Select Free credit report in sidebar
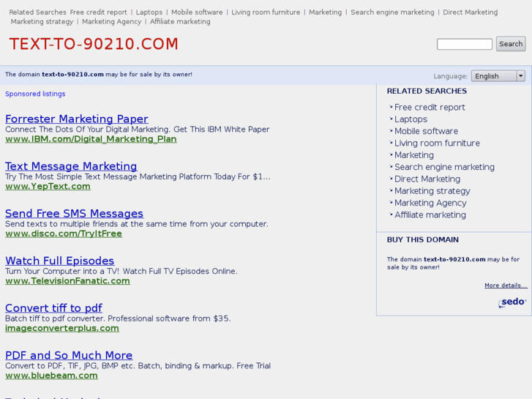Viewport: 532px width, 399px height. point(430,108)
